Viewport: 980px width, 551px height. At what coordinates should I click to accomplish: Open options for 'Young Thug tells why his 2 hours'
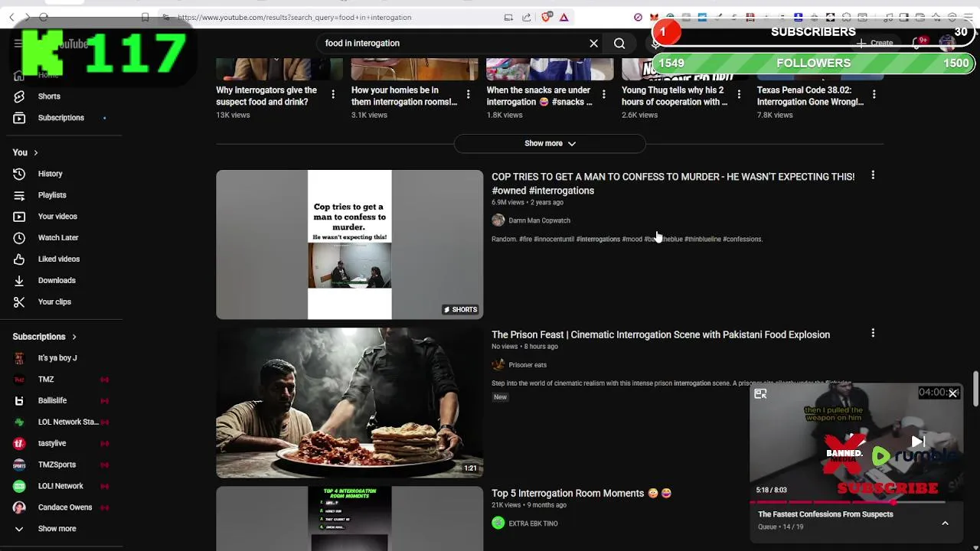(739, 94)
